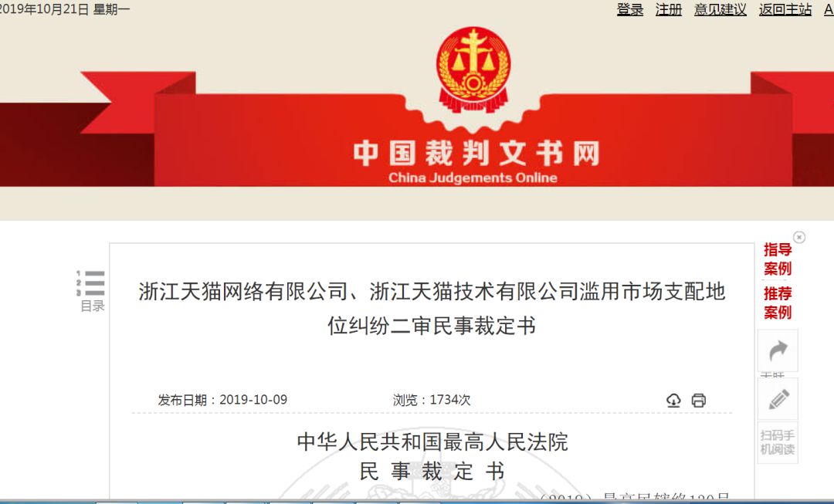Open the 指导案例 guiding cases link
Image resolution: width=834 pixels, height=504 pixels.
(x=778, y=259)
